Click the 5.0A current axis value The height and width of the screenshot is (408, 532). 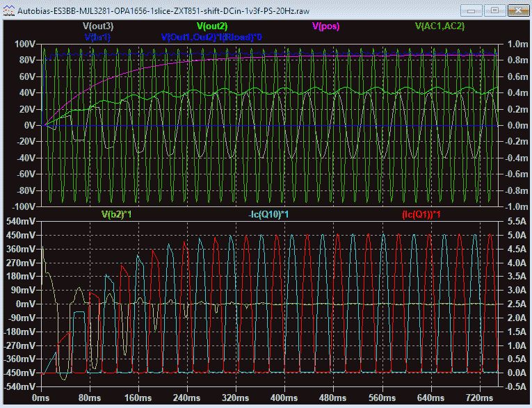[x=517, y=235]
